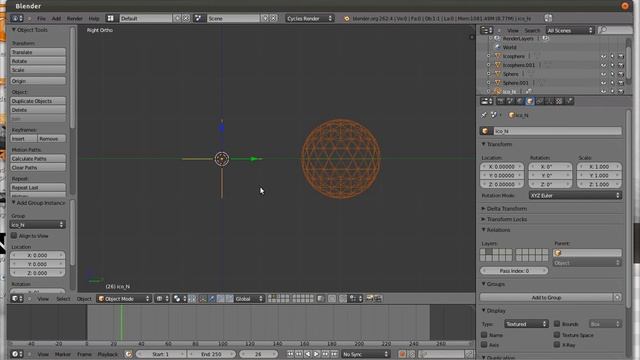Screen dimensions: 640x360
Task: Open the Add menu in info header
Action: pyautogui.click(x=56, y=18)
